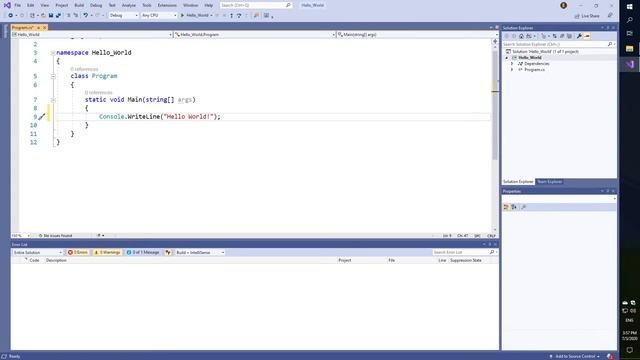Click the Save icon in the toolbar
The width and height of the screenshot is (640, 360).
tap(51, 16)
